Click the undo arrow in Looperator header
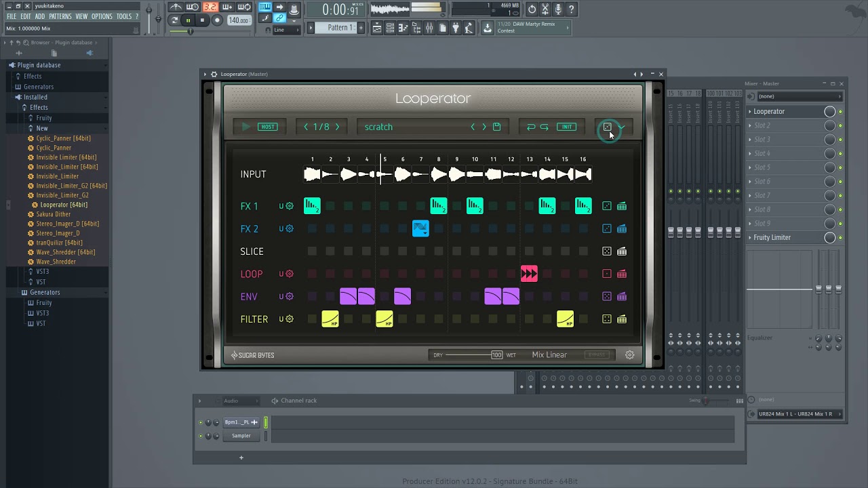Screen dimensions: 868x488 [531, 127]
